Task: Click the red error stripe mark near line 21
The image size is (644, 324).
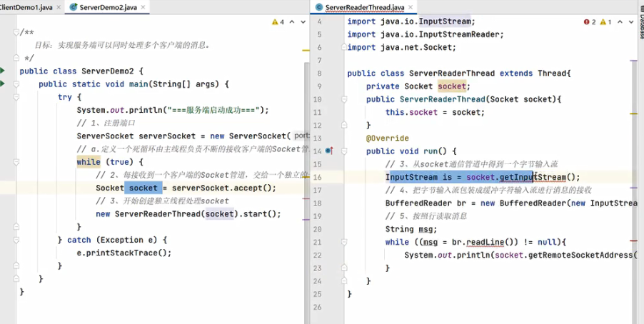Action: pos(633,242)
